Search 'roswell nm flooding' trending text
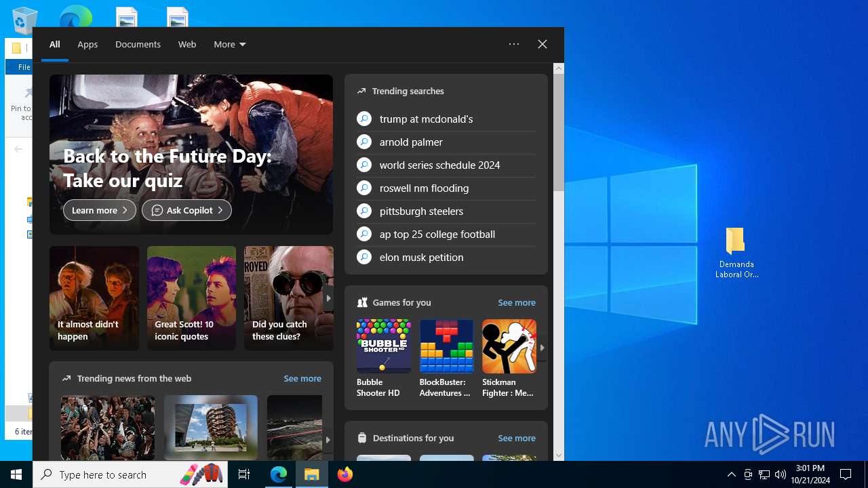 425,188
